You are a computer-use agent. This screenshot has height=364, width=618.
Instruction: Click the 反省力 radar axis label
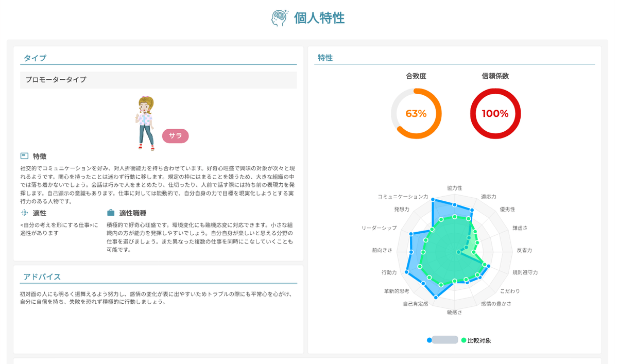(x=524, y=250)
